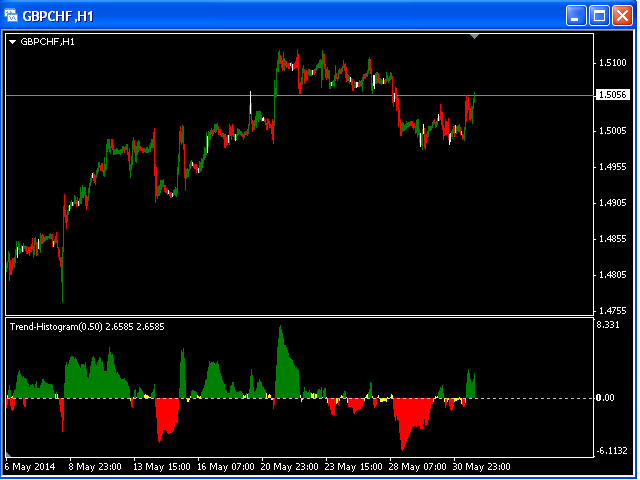Image resolution: width=640 pixels, height=480 pixels.
Task: Click the Trend-Histogram(0.50) indicator label
Action: [x=56, y=327]
